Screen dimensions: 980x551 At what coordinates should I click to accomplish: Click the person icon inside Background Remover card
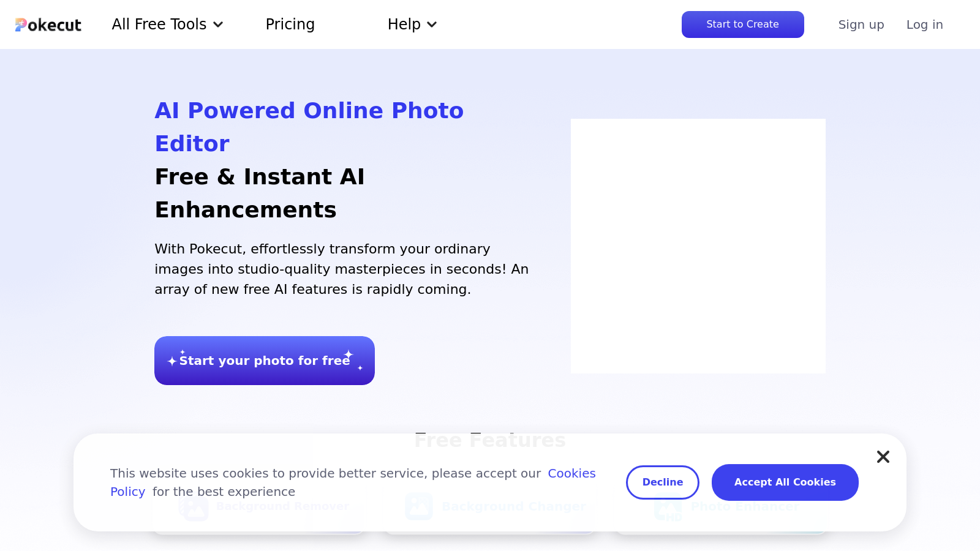click(194, 508)
